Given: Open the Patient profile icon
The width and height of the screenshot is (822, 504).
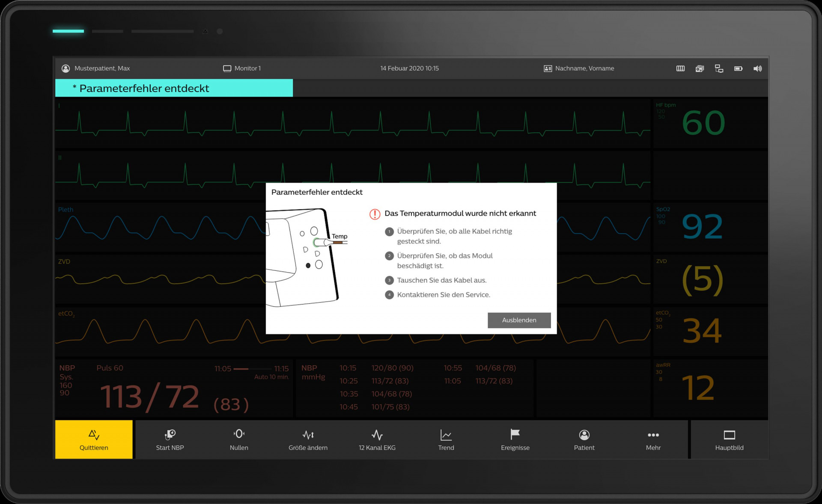Looking at the screenshot, I should click(x=584, y=439).
